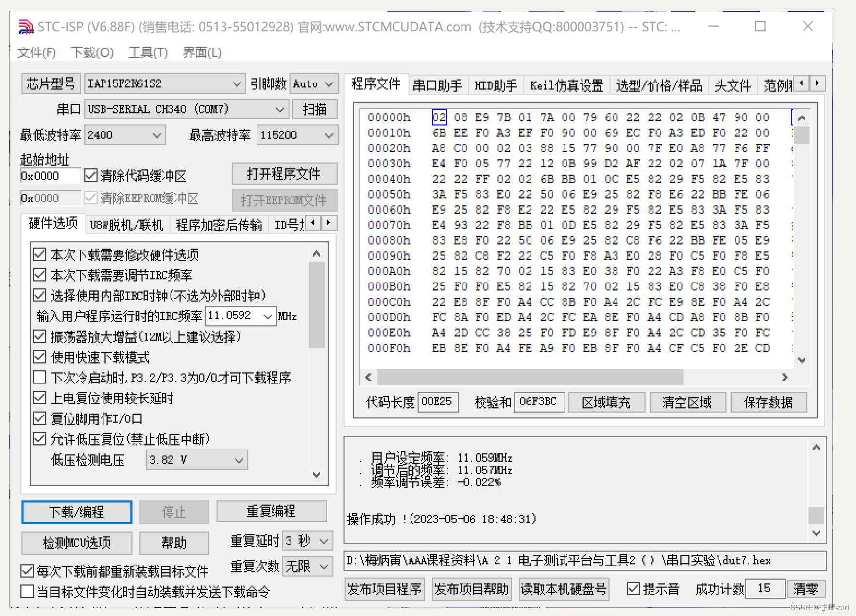The image size is (856, 616).
Task: Open repeat delay 3 秒 dropdown
Action: [x=307, y=540]
